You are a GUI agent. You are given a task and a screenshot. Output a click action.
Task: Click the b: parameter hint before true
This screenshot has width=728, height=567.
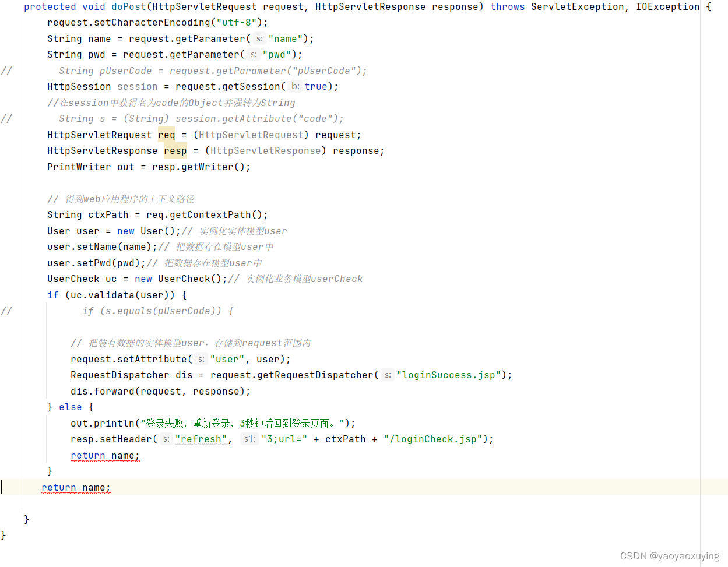click(295, 86)
